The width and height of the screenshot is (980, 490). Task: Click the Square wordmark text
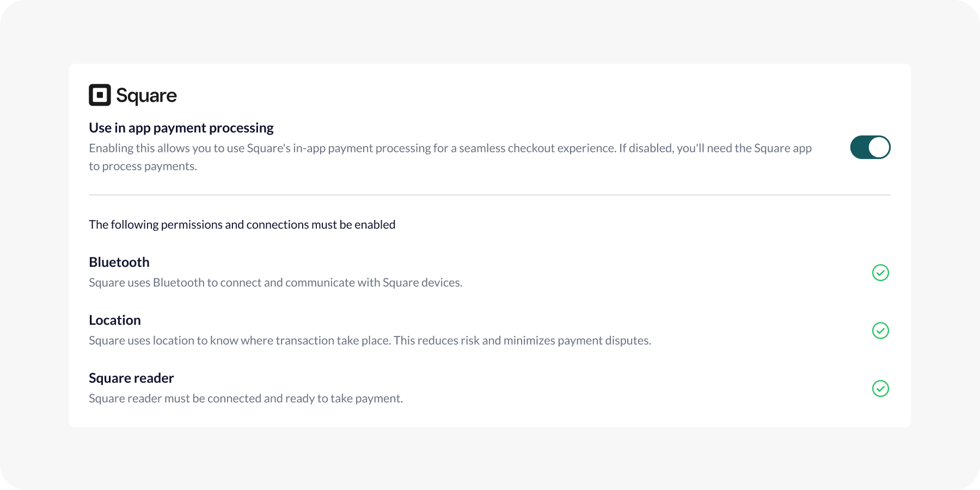pos(146,96)
